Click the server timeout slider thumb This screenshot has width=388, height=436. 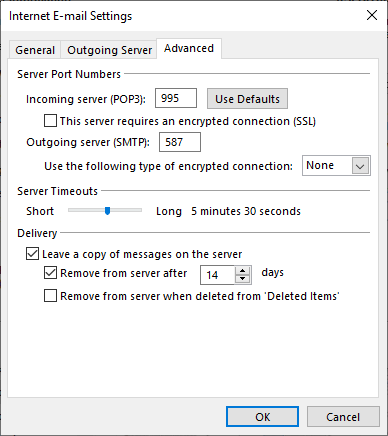coord(107,211)
